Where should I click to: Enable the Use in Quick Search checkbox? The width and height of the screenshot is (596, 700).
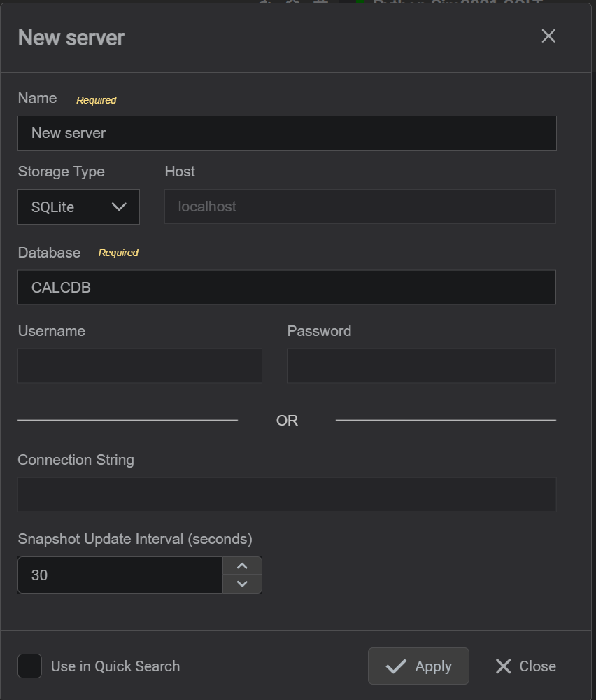click(x=30, y=666)
